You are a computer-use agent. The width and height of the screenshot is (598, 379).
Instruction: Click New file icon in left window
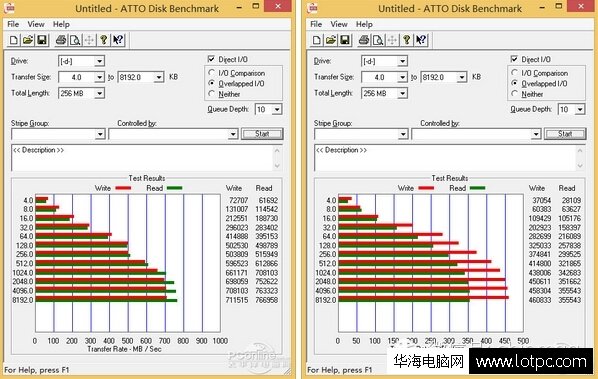pos(14,40)
